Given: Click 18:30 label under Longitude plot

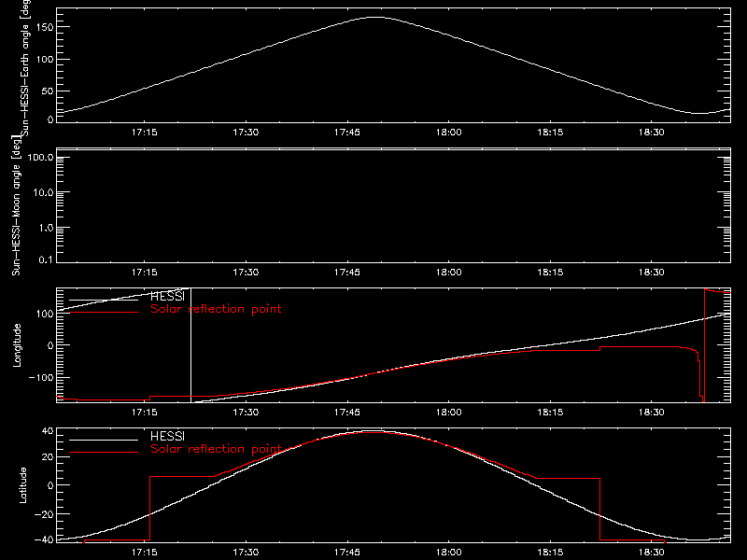Looking at the screenshot, I should click(651, 412).
